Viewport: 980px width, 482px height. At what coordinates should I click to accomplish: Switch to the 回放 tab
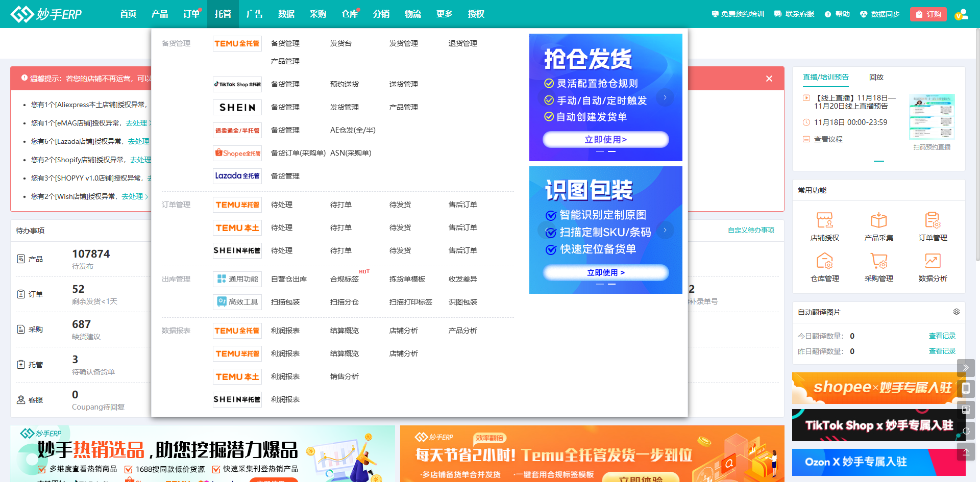(x=876, y=77)
